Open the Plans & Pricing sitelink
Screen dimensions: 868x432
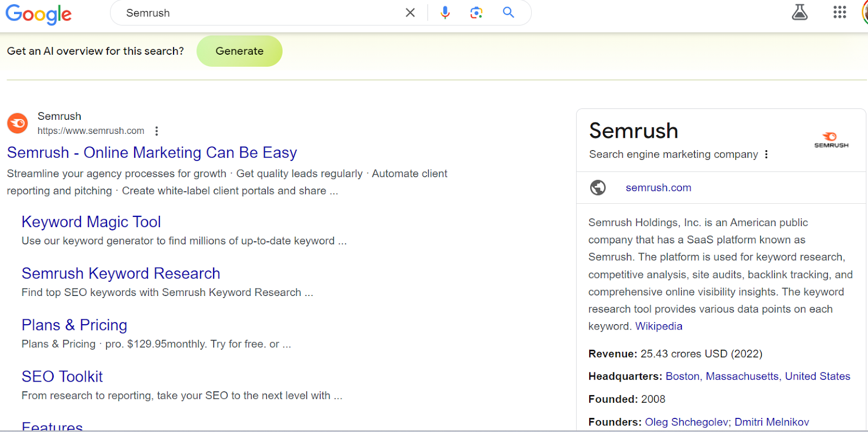(x=74, y=325)
